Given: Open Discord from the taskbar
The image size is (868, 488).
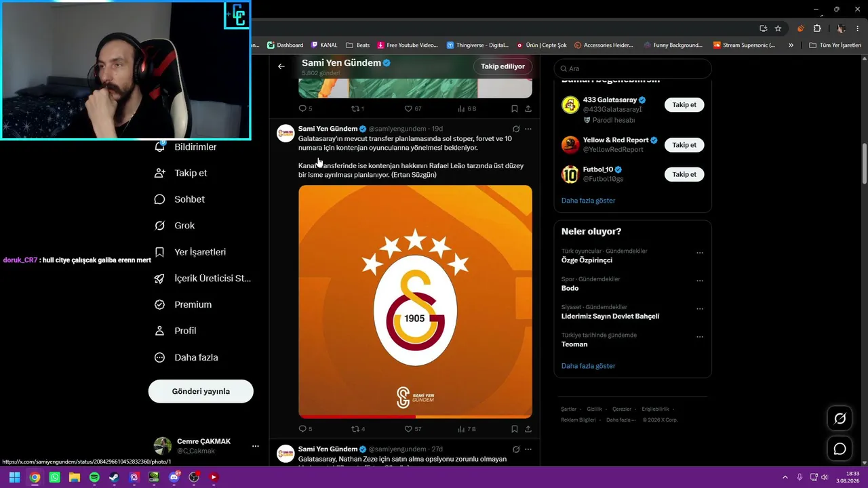Looking at the screenshot, I should point(174,477).
